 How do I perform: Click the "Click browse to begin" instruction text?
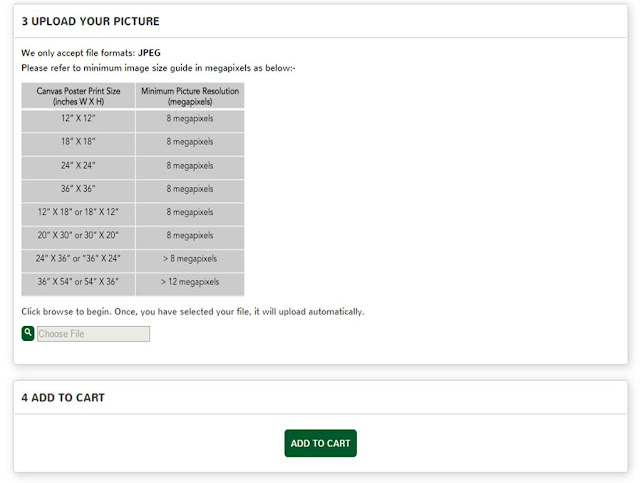[x=193, y=311]
